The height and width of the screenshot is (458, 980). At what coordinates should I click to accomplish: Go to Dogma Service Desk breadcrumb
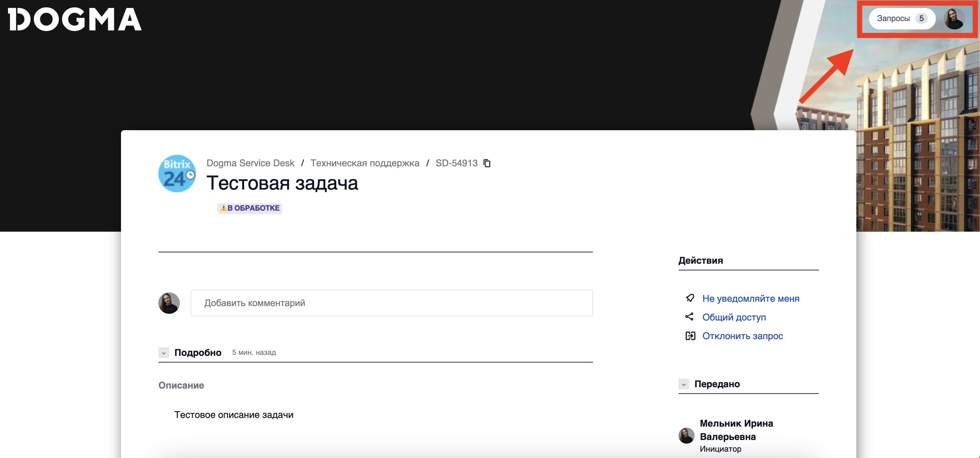point(250,163)
